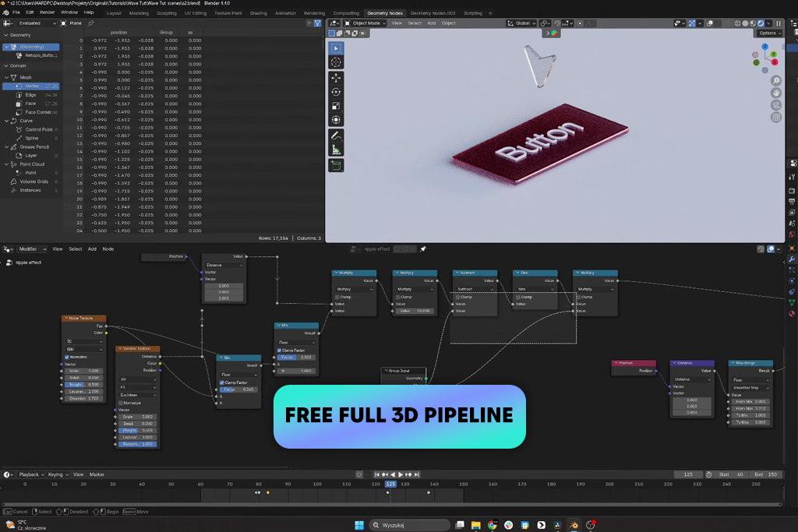Collapse the Mesh section in spreadsheet tree
This screenshot has height=532, width=798.
(x=6, y=77)
